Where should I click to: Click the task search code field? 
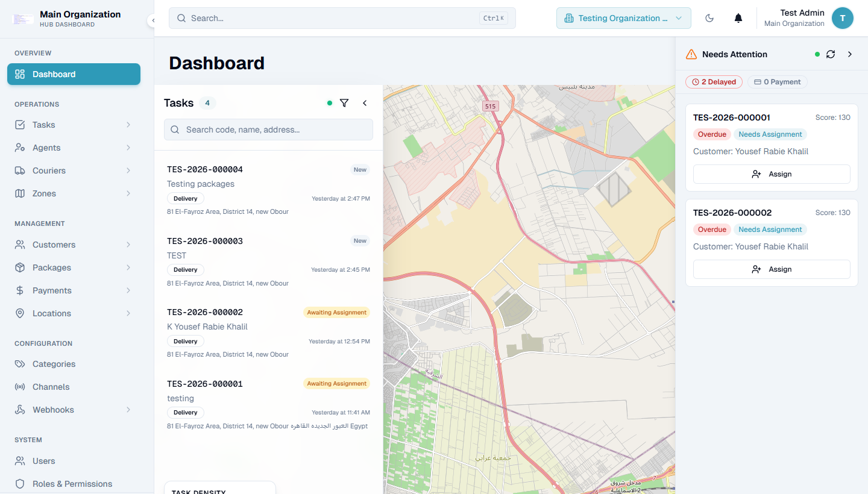coord(268,130)
